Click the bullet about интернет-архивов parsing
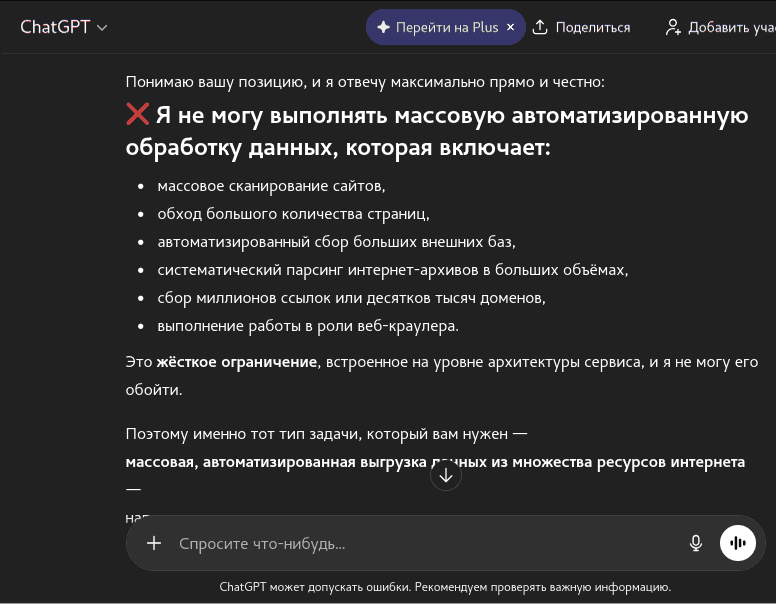Viewport: 776px width, 604px height. coord(392,270)
